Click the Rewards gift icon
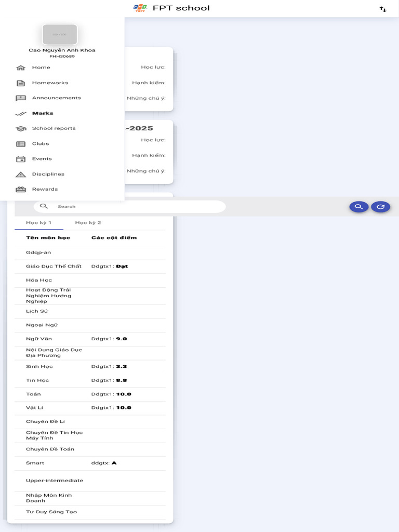 [x=21, y=189]
